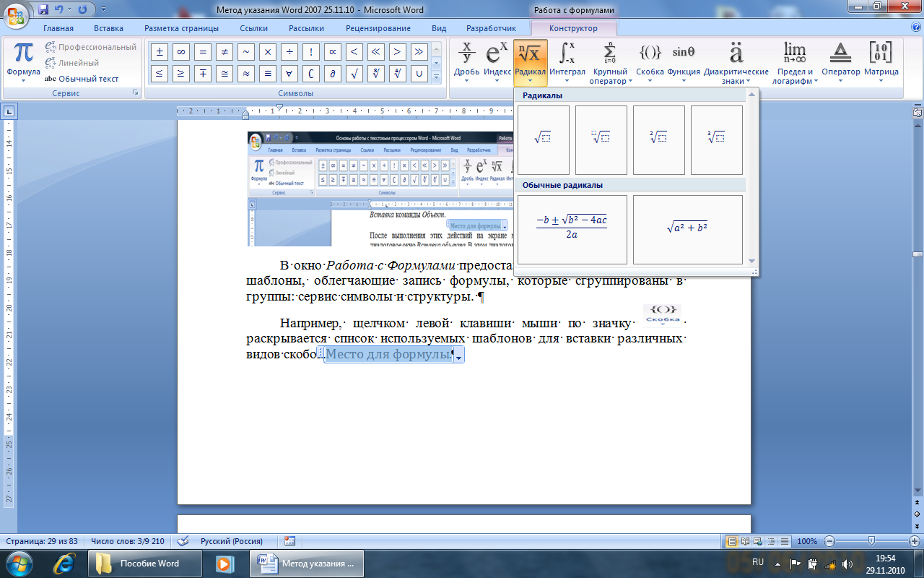Insert the much-greater-than symbol
The width and height of the screenshot is (924, 578).
(x=419, y=52)
